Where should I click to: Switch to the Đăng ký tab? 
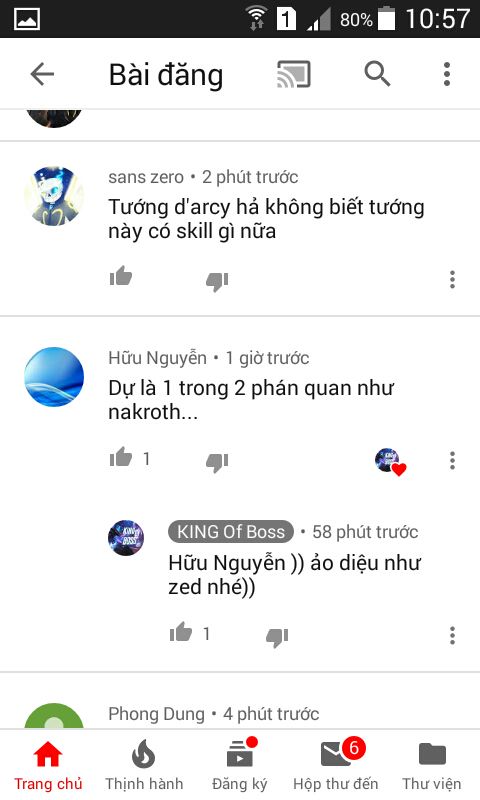240,765
